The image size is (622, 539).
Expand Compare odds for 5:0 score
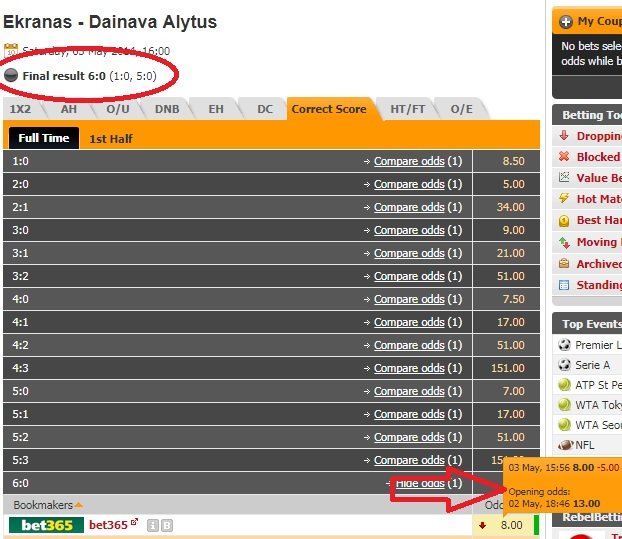tap(409, 391)
